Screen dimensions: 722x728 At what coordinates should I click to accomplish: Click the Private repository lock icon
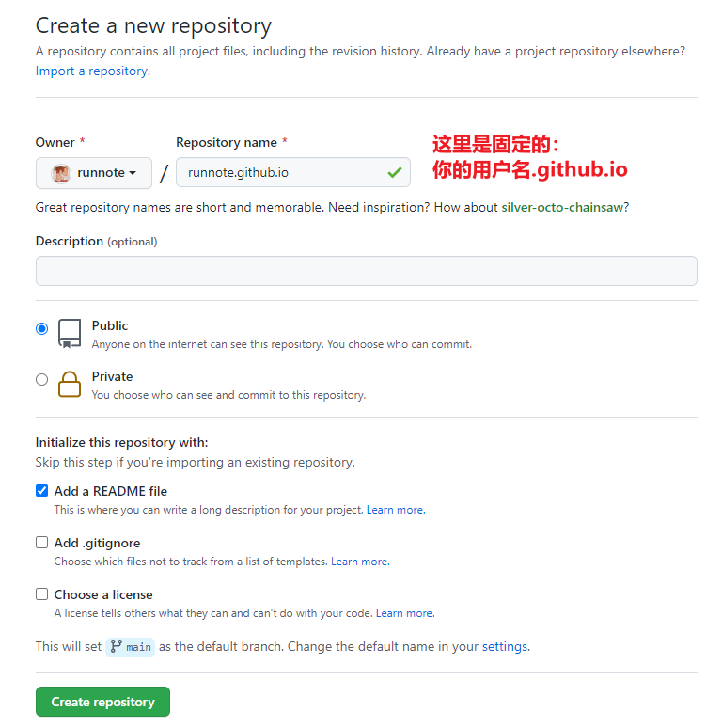coord(70,384)
